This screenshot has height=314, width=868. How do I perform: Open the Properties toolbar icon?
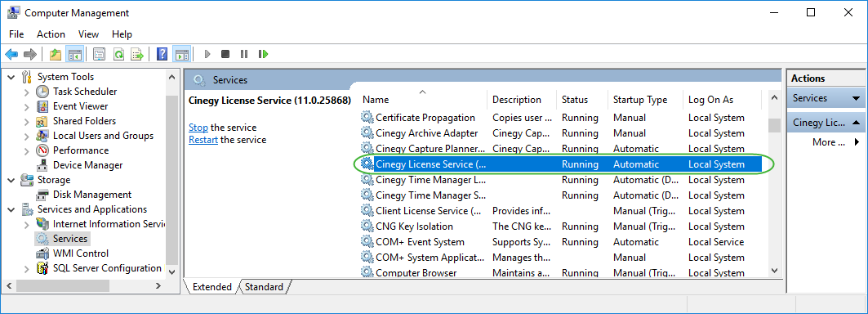(x=99, y=54)
